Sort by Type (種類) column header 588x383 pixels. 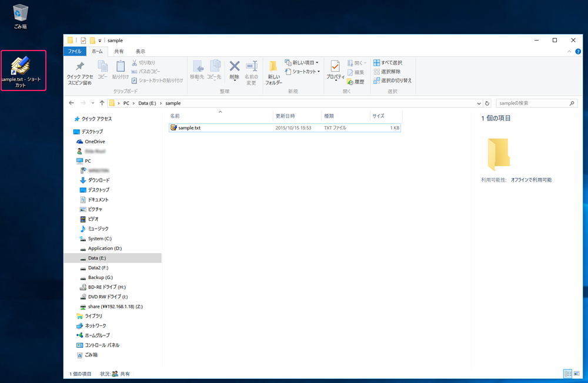[345, 116]
